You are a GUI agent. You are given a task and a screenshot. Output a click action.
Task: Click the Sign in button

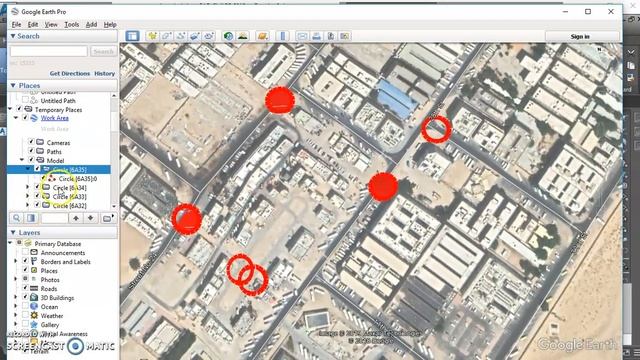[x=580, y=36]
